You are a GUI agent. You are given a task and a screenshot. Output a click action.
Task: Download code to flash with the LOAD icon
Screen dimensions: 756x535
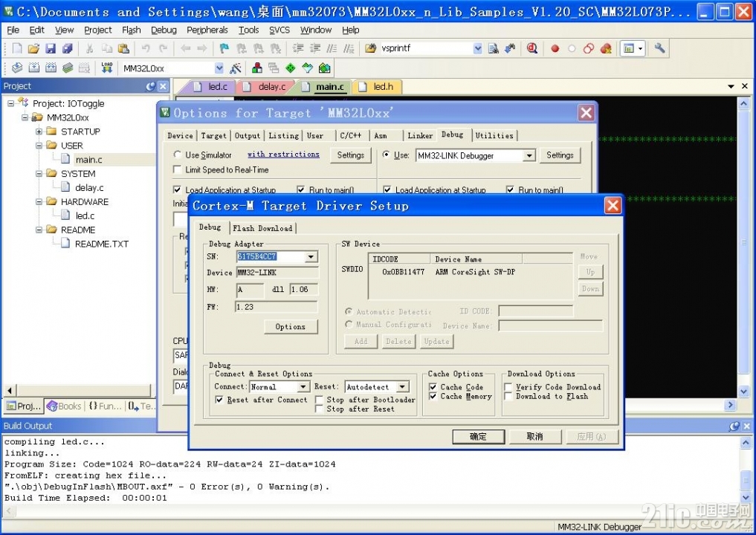(106, 68)
